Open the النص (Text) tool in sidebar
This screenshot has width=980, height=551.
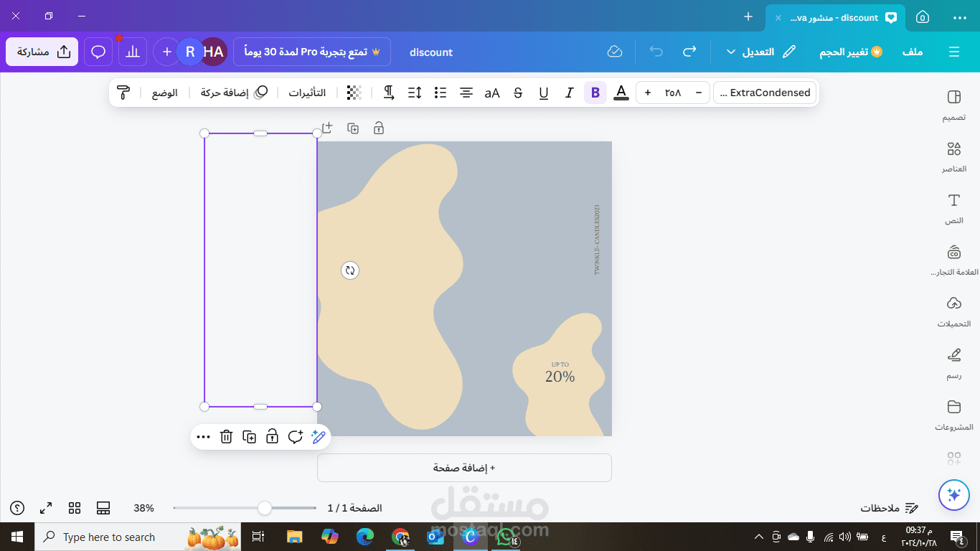[x=953, y=209]
